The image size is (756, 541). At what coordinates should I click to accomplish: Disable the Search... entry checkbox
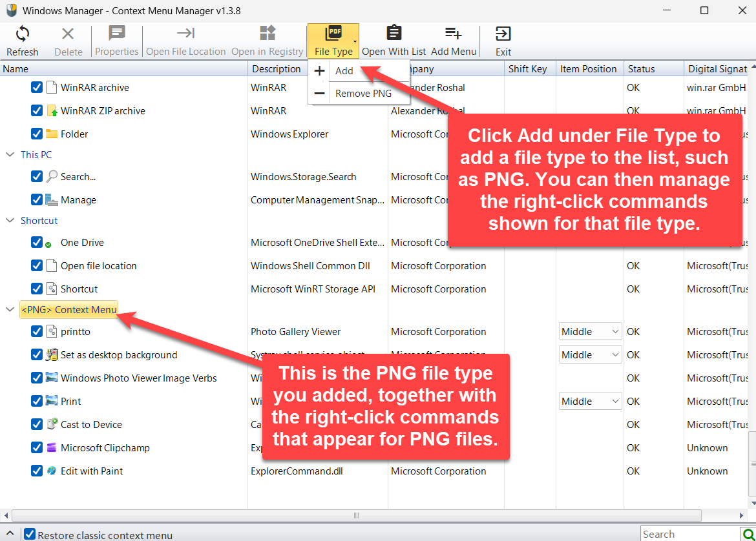click(37, 176)
